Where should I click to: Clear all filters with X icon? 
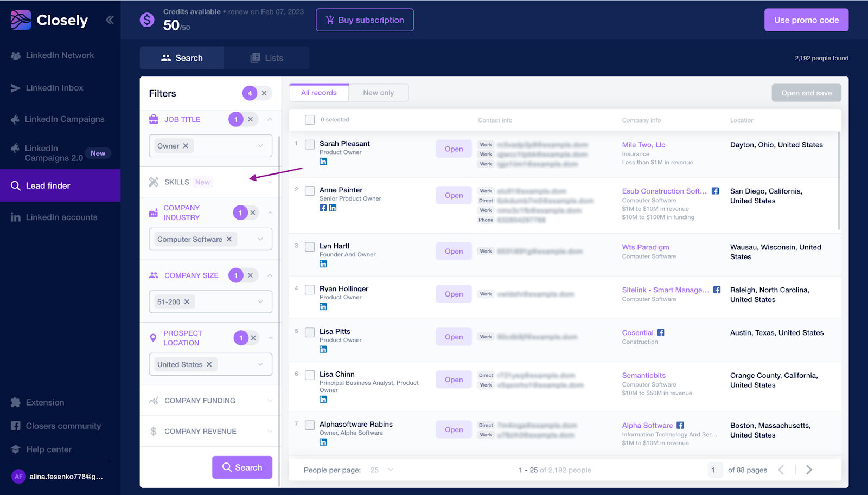[x=264, y=93]
